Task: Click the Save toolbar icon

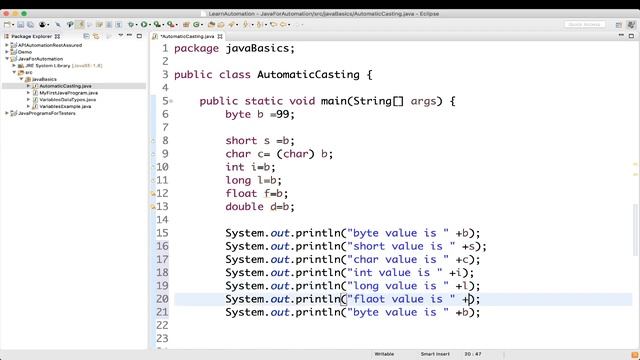Action: [20, 25]
